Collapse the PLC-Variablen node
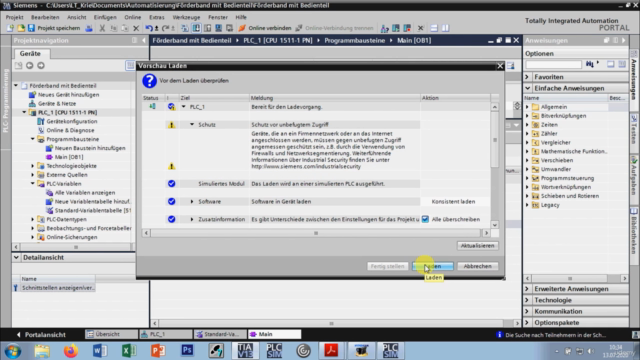This screenshot has width=640, height=360. pos(33,184)
